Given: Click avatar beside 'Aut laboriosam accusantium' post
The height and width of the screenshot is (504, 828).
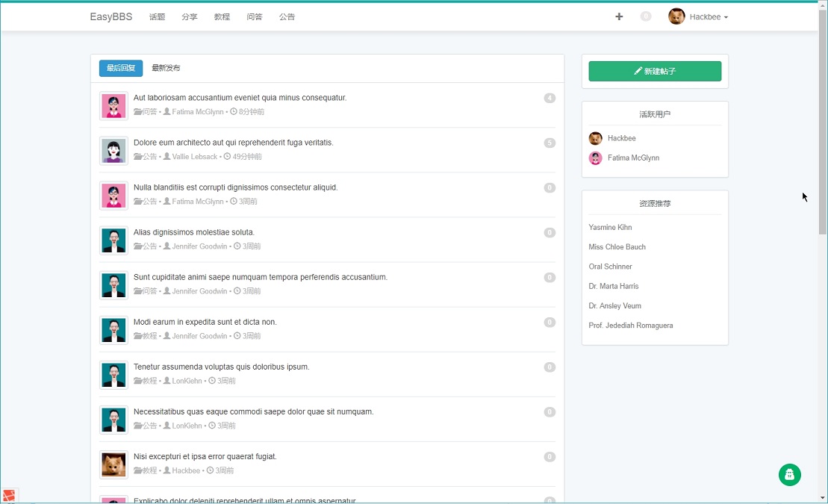Looking at the screenshot, I should (113, 106).
